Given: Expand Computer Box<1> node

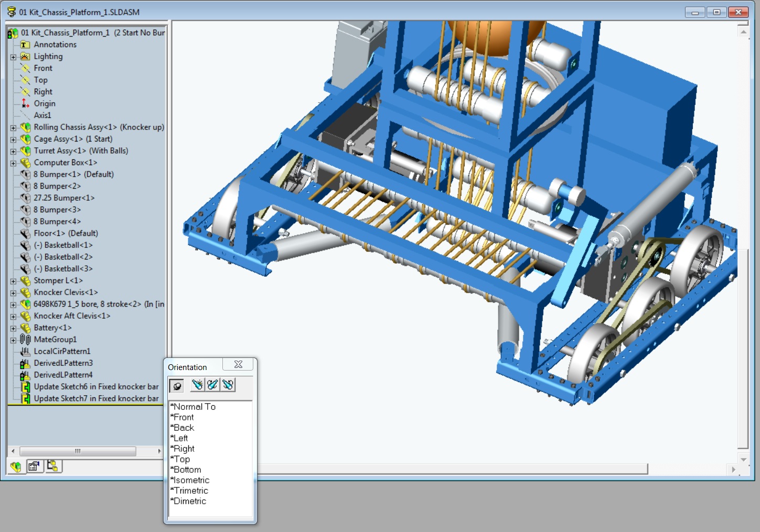Looking at the screenshot, I should [x=13, y=163].
